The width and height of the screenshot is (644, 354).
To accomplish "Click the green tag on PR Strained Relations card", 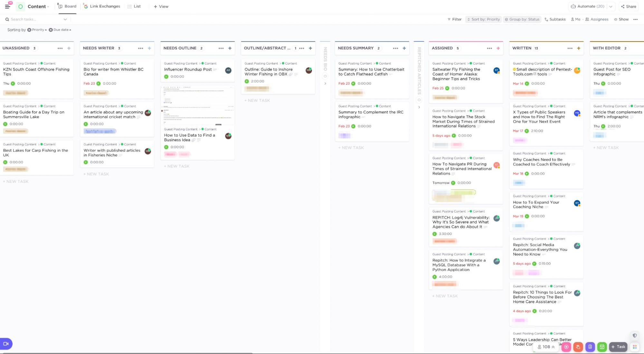I will pos(463,192).
